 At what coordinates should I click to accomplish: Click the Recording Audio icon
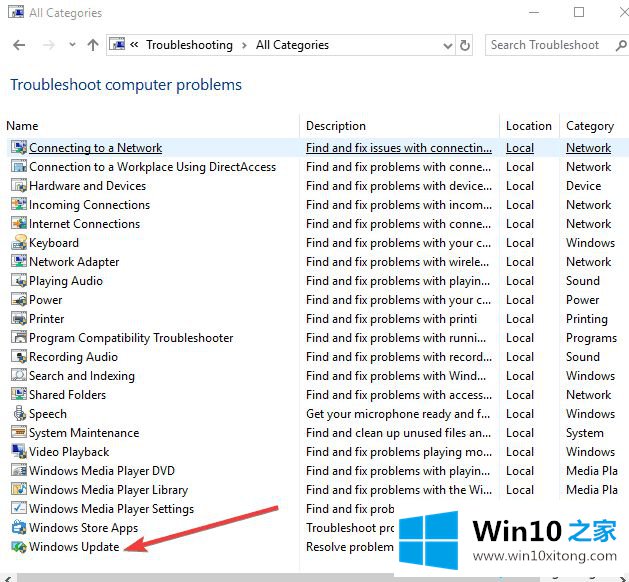[x=19, y=356]
